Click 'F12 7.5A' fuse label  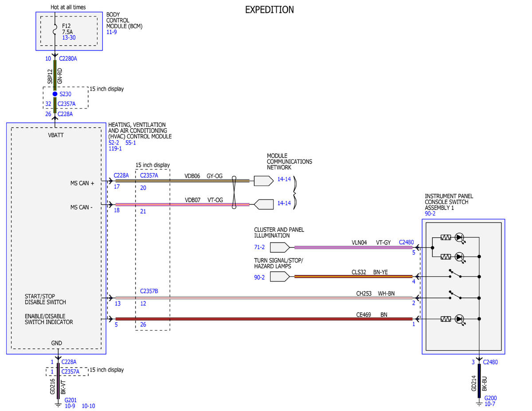pyautogui.click(x=67, y=29)
